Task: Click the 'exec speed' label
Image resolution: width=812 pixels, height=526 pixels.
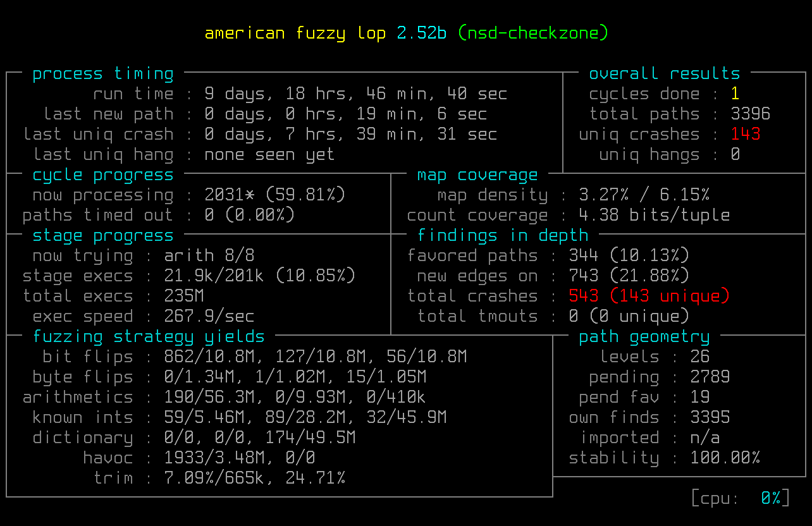Action: (83, 317)
